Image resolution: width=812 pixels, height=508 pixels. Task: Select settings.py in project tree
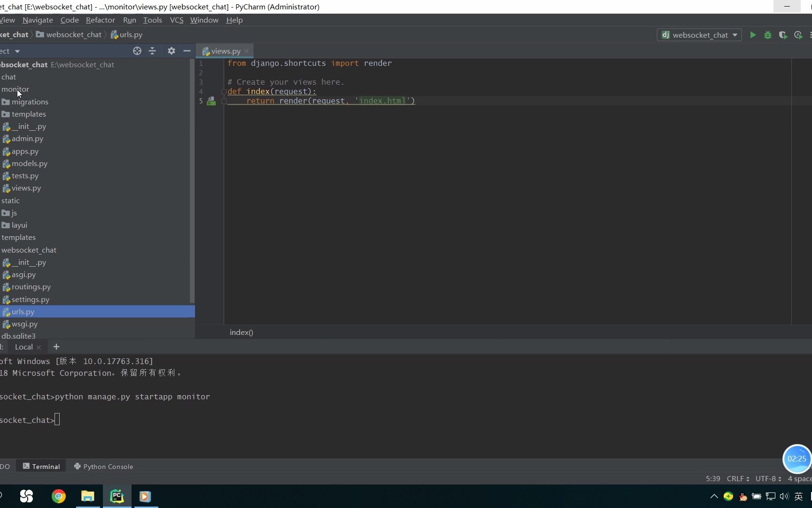coord(31,299)
